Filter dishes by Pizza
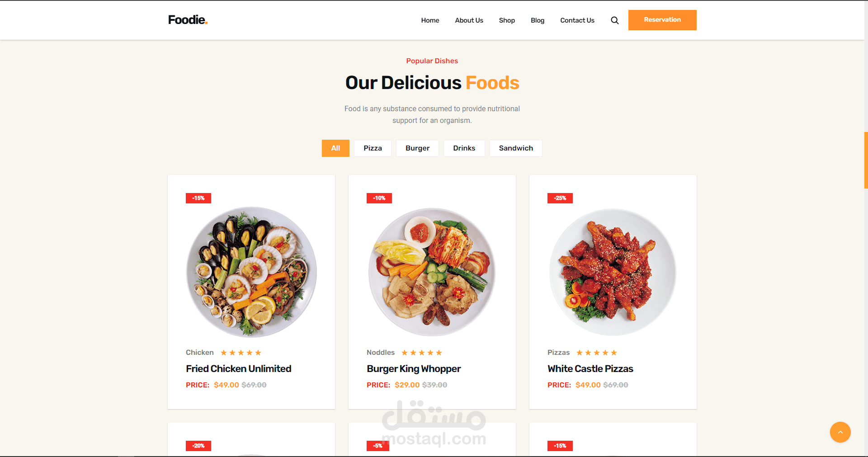The height and width of the screenshot is (457, 868). pos(373,148)
